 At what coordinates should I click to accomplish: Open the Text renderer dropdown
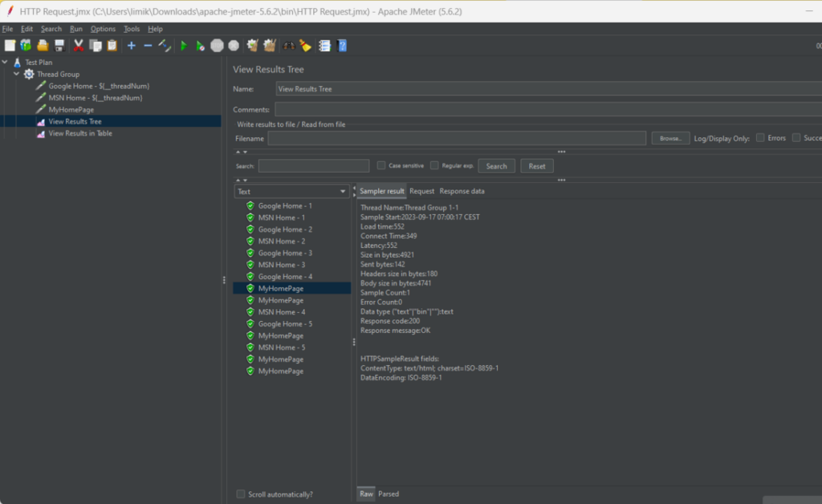coord(291,192)
